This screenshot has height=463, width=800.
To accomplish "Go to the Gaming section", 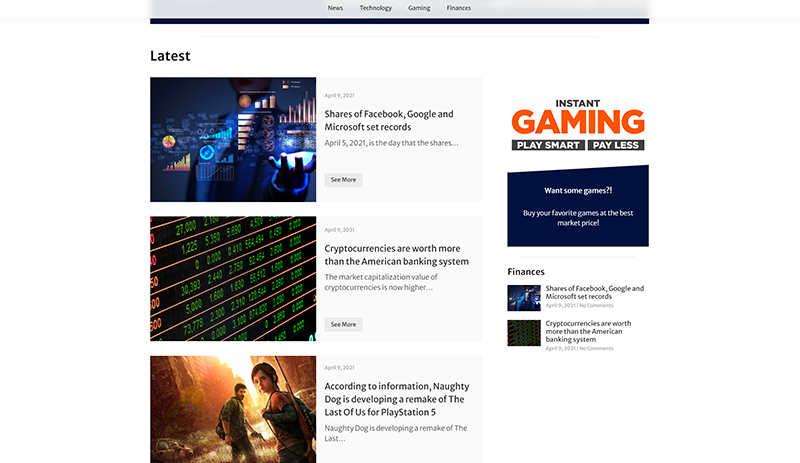I will coord(419,8).
